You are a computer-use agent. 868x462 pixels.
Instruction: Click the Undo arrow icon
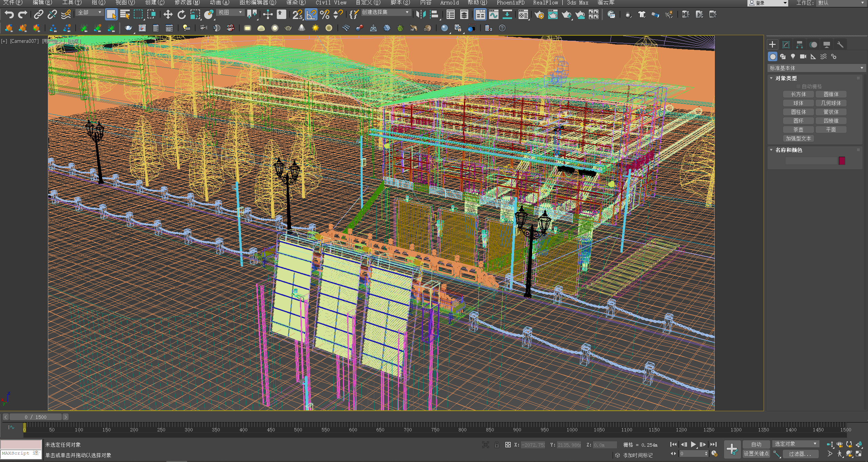[x=9, y=15]
